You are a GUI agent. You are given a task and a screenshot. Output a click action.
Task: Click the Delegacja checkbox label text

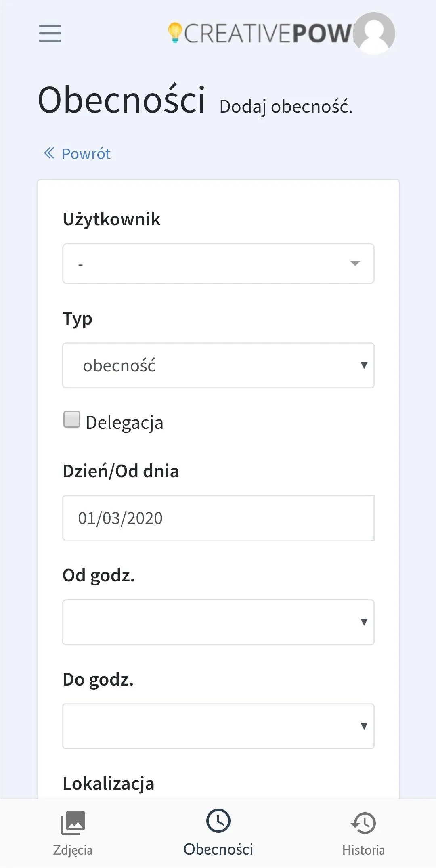click(124, 423)
